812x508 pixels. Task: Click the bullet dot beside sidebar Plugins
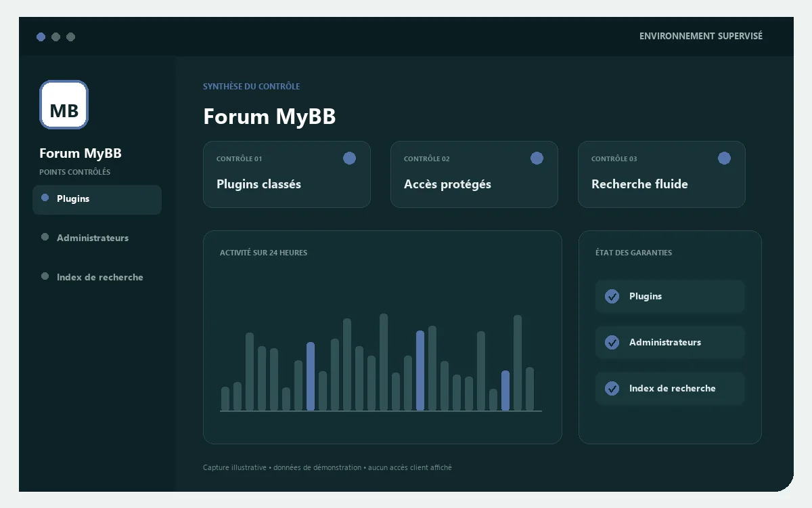[x=45, y=198]
